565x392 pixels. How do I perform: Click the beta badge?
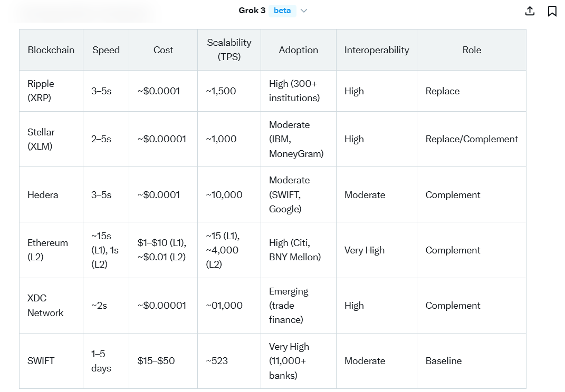(x=282, y=11)
